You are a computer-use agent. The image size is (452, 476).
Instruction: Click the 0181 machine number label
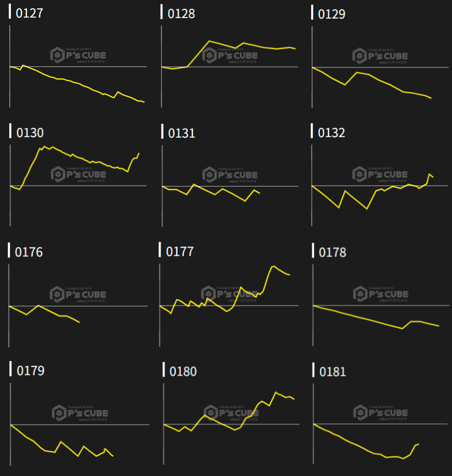point(332,371)
